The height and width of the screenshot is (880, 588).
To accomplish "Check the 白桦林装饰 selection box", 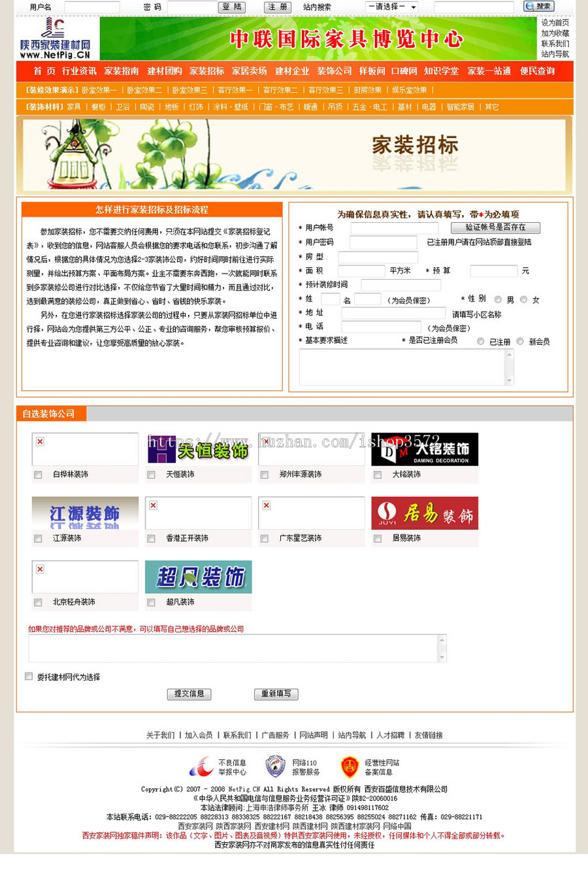I will [x=38, y=475].
